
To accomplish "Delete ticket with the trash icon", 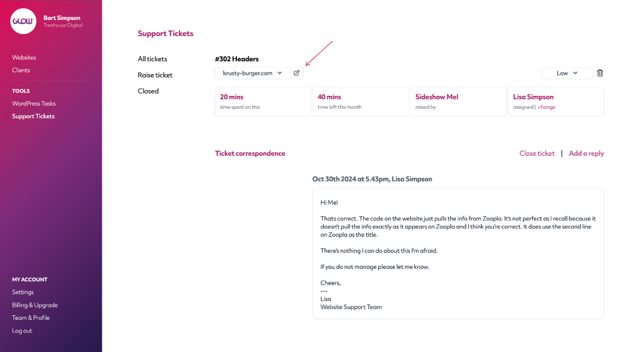I will pyautogui.click(x=600, y=73).
